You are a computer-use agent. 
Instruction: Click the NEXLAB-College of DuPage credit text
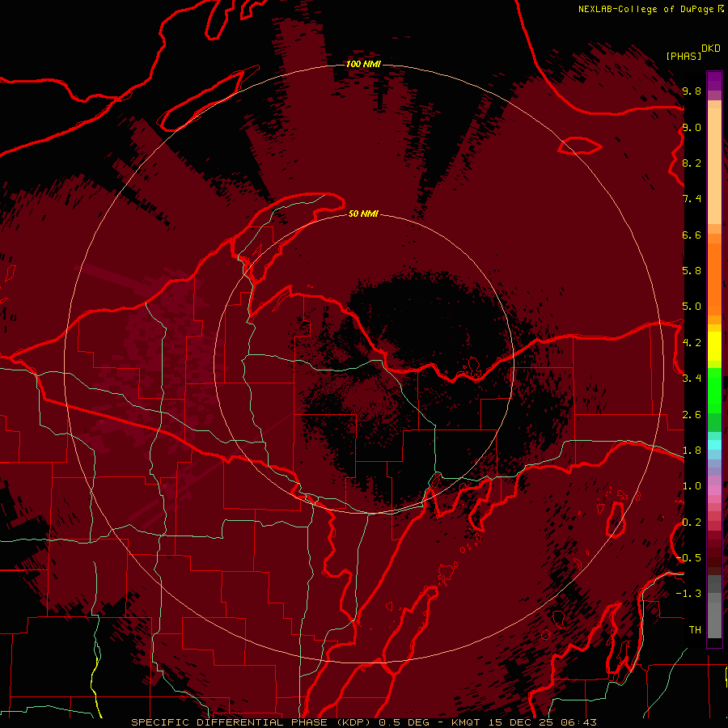pyautogui.click(x=645, y=9)
